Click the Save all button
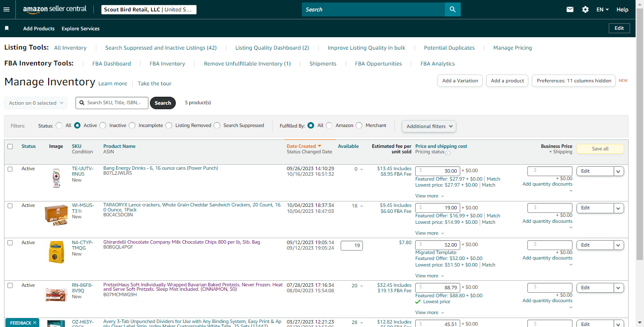644x327 pixels. pyautogui.click(x=600, y=149)
